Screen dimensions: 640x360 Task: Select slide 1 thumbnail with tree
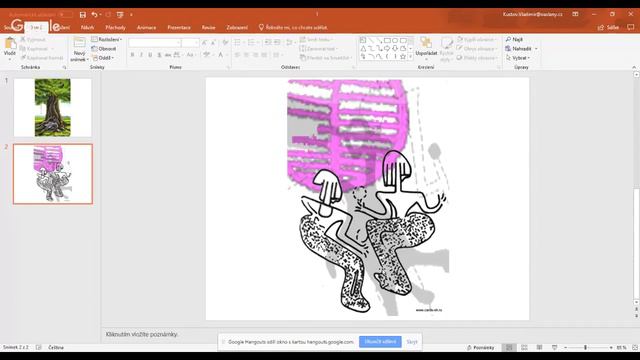[53, 108]
